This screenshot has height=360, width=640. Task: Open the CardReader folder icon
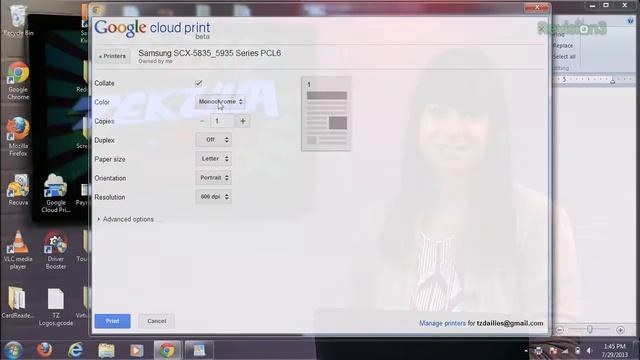(x=18, y=303)
